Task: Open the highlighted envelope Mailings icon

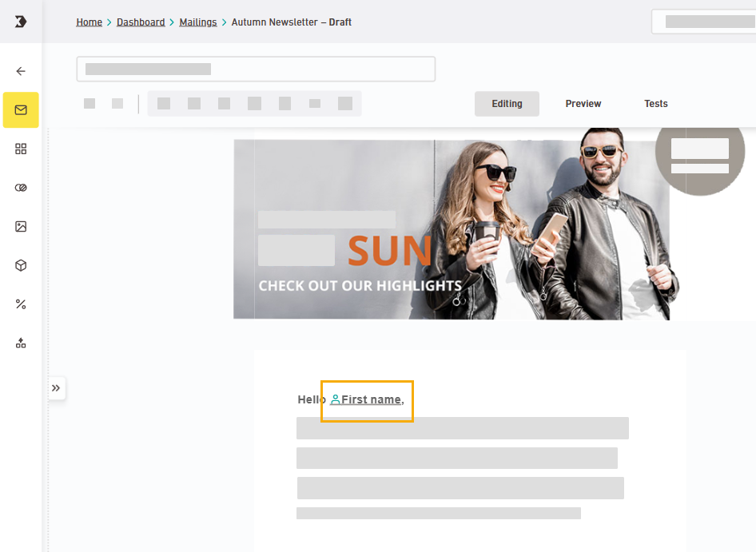Action: (x=21, y=110)
